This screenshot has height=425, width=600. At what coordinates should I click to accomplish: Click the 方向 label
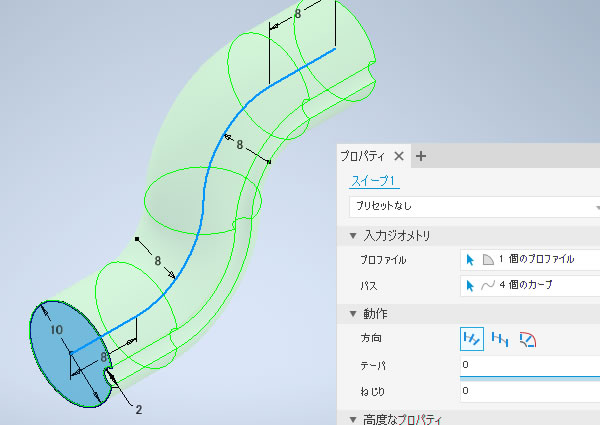(x=371, y=338)
